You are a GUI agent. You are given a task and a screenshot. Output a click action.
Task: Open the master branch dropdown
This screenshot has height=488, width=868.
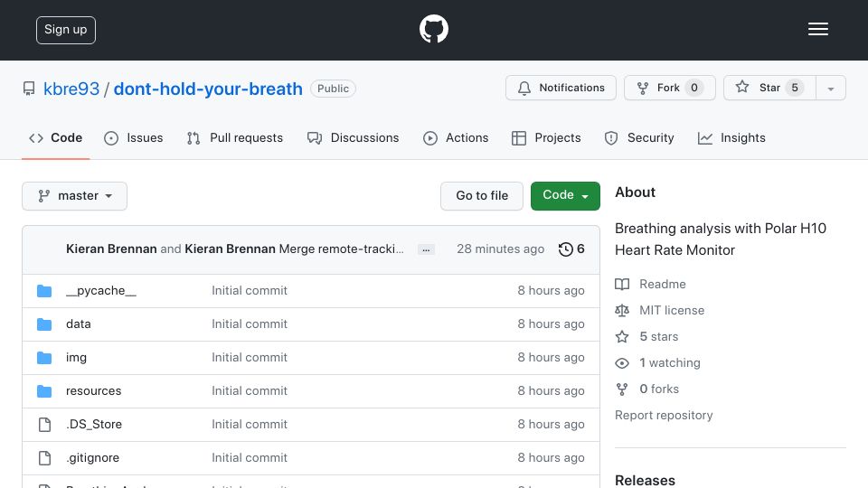[x=75, y=196]
